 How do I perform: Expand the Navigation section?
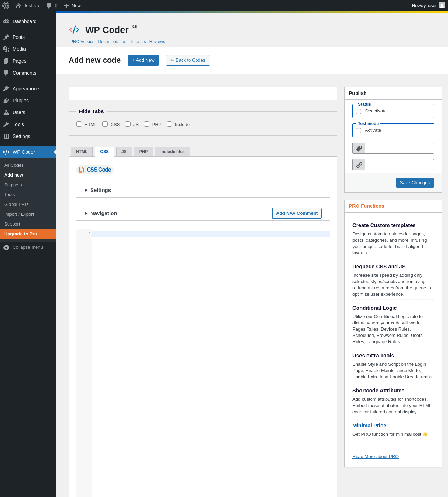click(x=101, y=213)
